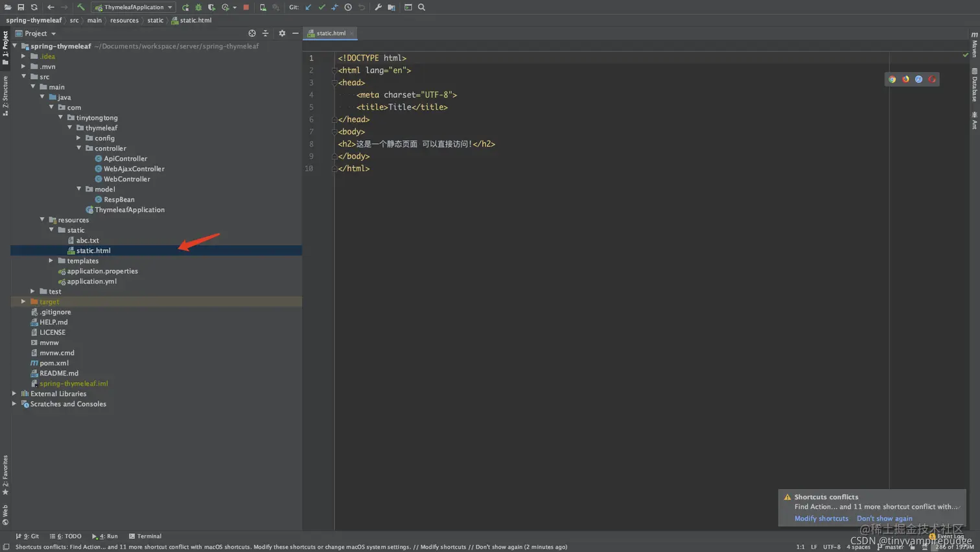Close the static.html tab
This screenshot has height=552, width=980.
(351, 33)
